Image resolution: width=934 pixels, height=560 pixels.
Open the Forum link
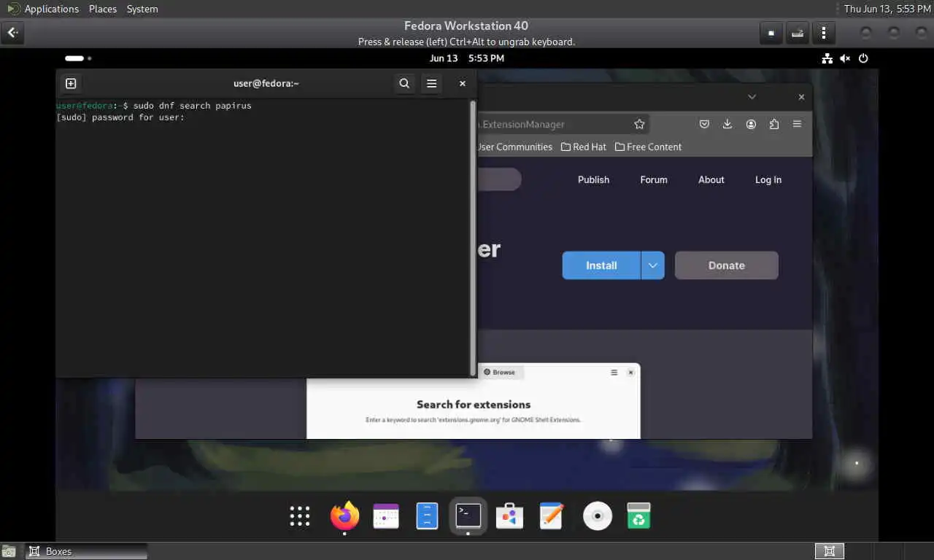(x=654, y=180)
